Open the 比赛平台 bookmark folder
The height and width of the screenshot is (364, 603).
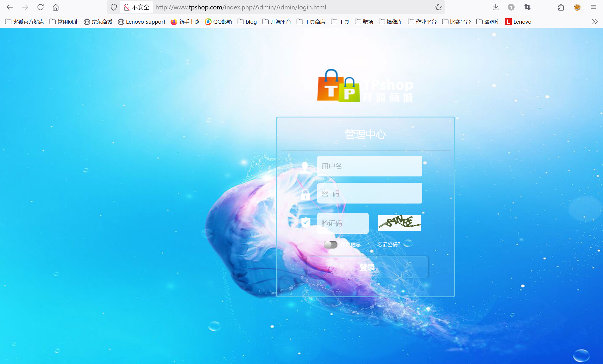coord(456,22)
